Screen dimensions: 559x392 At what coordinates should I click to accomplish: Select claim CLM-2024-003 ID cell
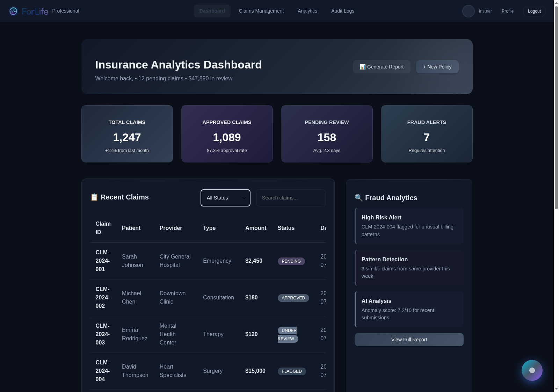pos(103,334)
